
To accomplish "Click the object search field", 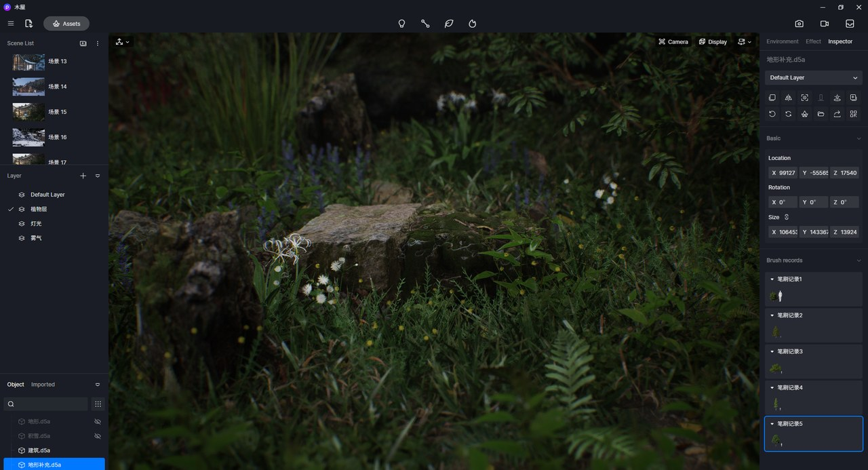I will click(x=46, y=404).
